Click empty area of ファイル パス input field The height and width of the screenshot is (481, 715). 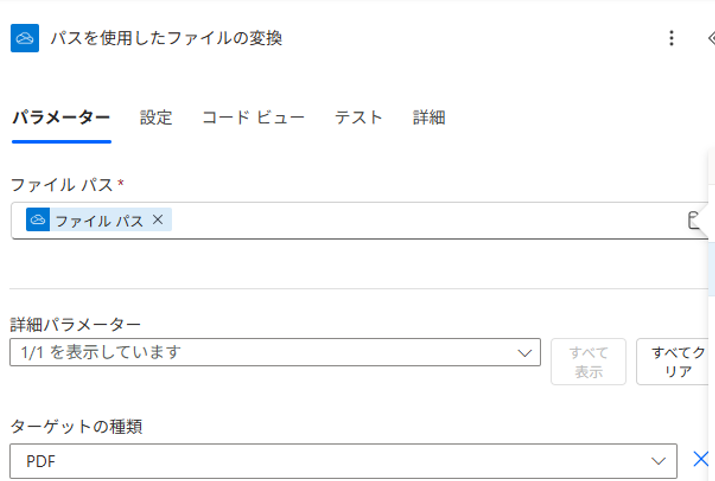(420, 221)
